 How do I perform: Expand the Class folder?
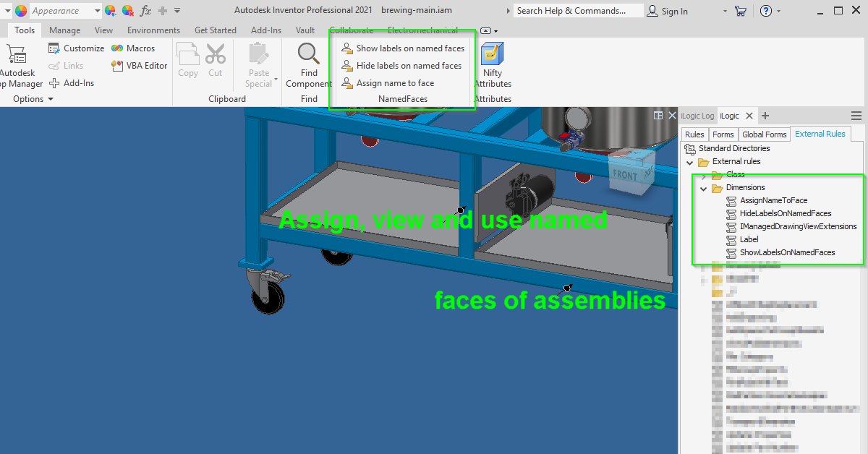703,175
